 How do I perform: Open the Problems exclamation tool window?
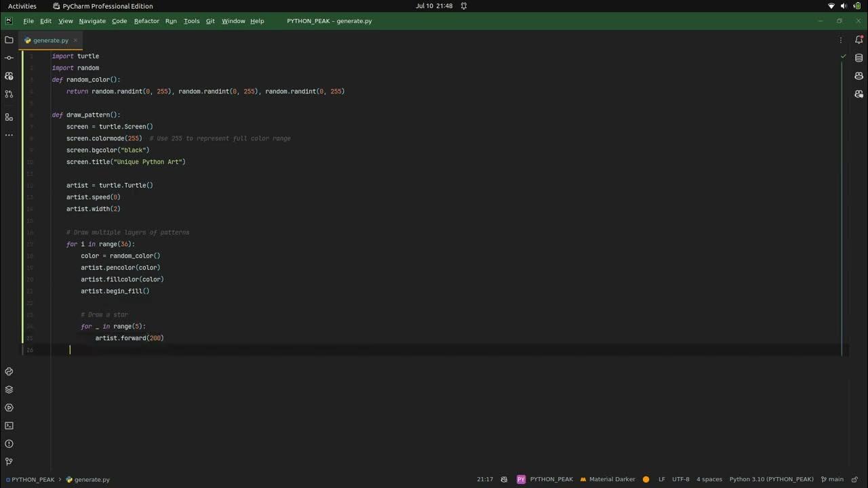[9, 444]
